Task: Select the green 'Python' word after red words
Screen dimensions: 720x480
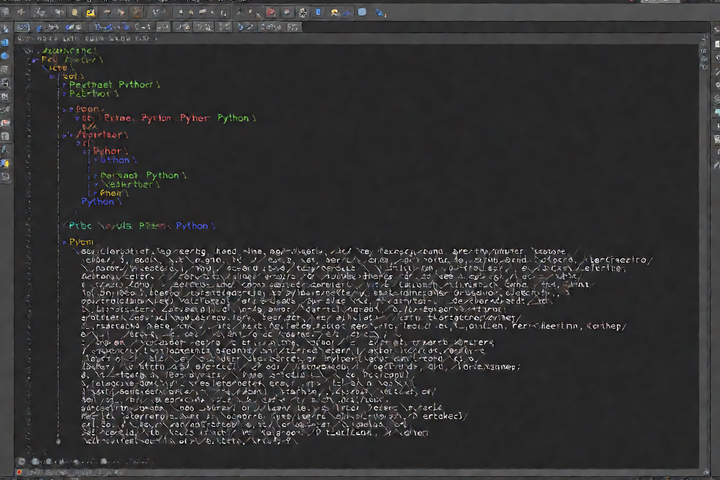Action: (233, 118)
